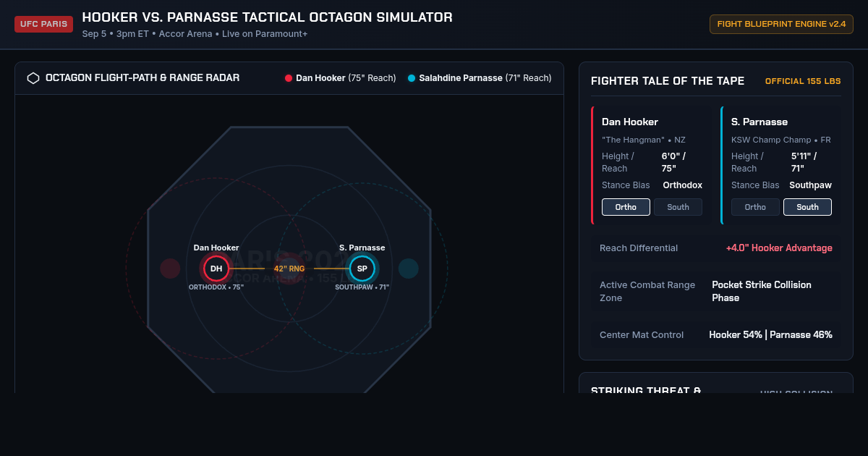Click the S. Parnasse card name
The height and width of the screenshot is (456, 868).
pyautogui.click(x=759, y=122)
